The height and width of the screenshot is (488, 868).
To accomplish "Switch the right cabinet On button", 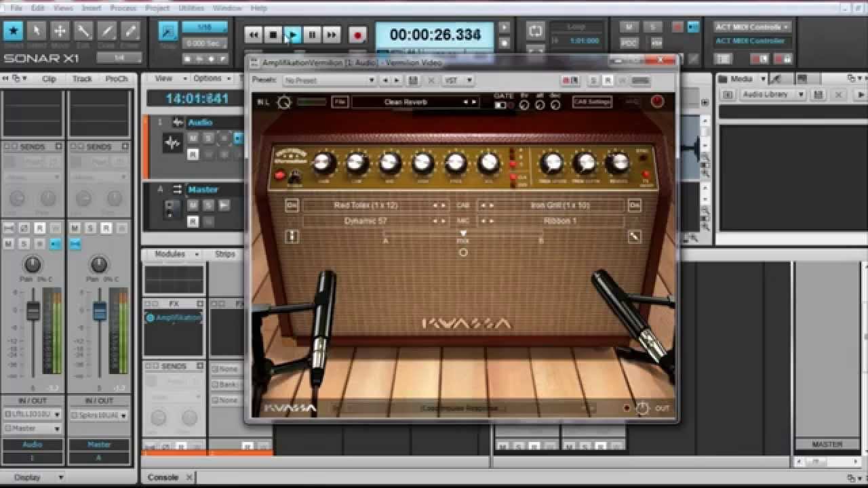I will tap(634, 205).
